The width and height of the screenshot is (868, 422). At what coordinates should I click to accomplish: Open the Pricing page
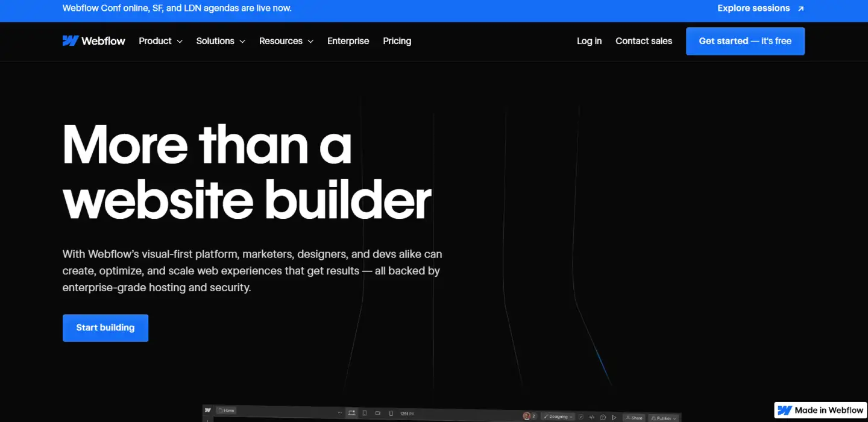(x=397, y=41)
